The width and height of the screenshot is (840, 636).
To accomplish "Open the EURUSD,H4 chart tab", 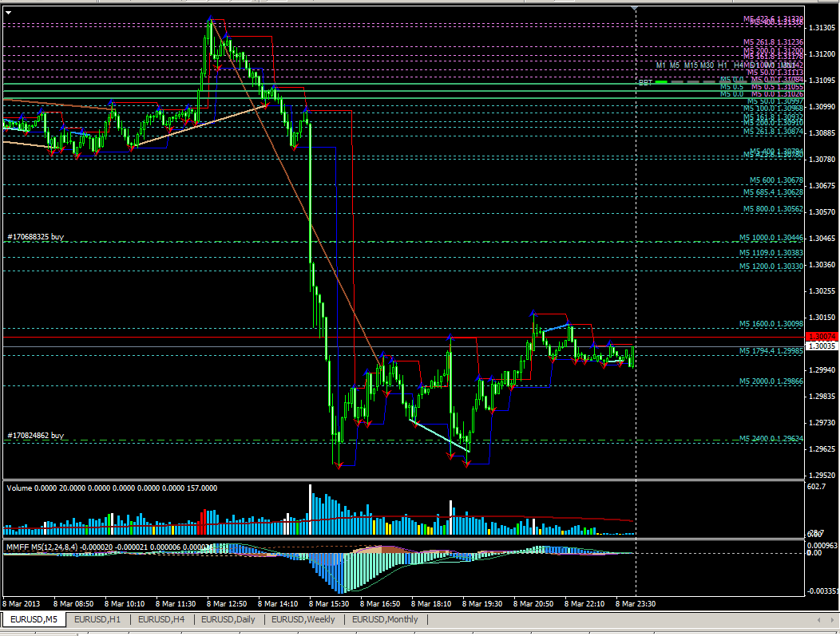I will tap(160, 619).
